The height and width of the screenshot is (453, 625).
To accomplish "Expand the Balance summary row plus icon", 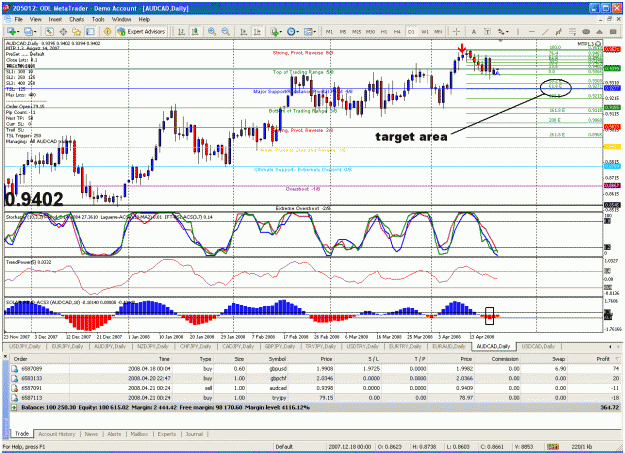I will pyautogui.click(x=14, y=408).
